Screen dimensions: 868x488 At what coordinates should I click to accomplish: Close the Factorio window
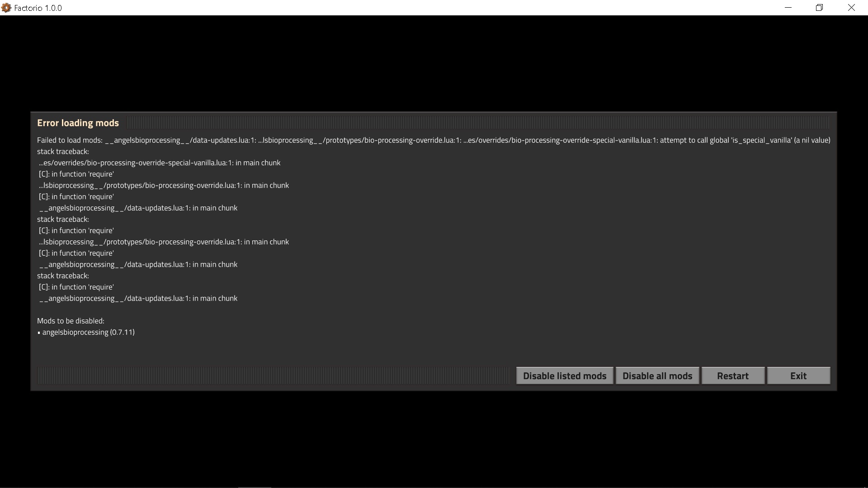[851, 8]
